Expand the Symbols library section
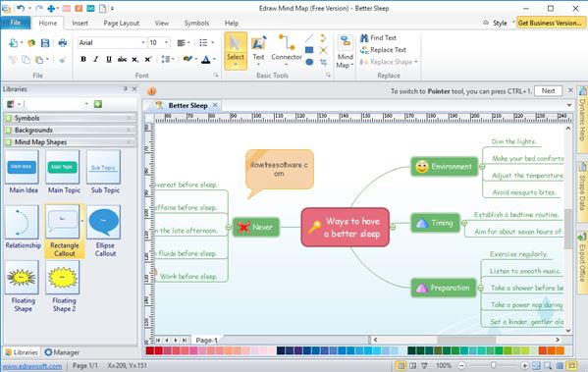 pyautogui.click(x=70, y=118)
